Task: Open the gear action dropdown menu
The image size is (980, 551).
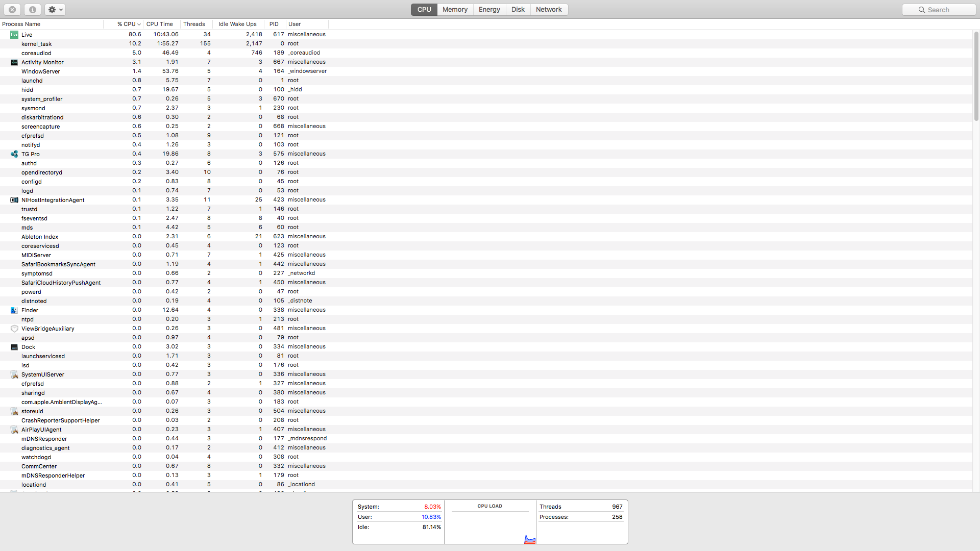Action: click(x=55, y=10)
